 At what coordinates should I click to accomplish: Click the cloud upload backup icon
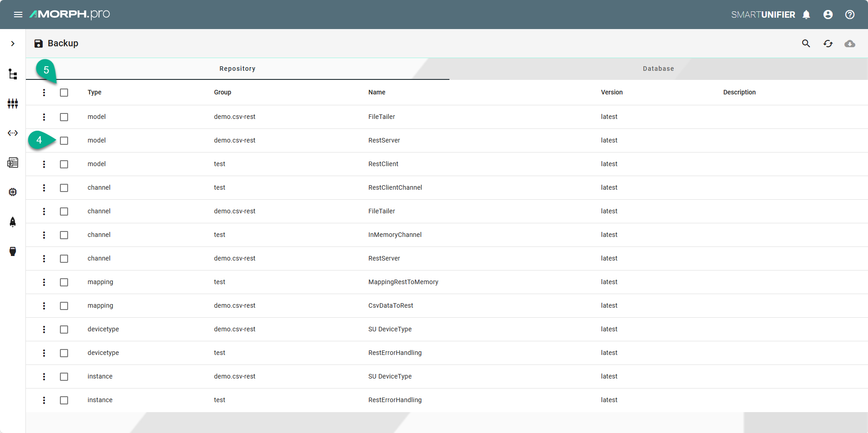(x=850, y=44)
